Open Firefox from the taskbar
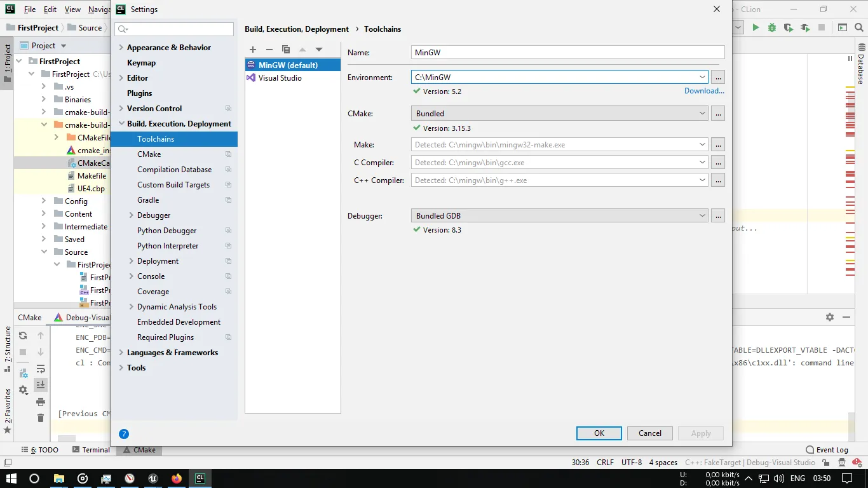The height and width of the screenshot is (488, 868). point(177,478)
